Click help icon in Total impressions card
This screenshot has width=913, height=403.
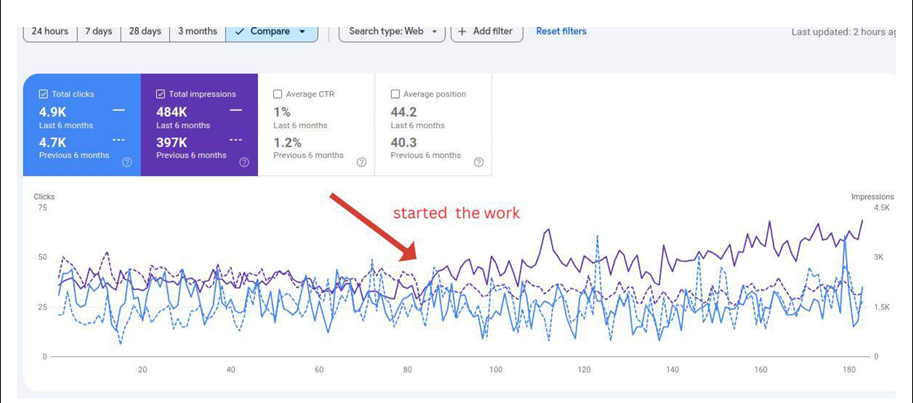pyautogui.click(x=244, y=162)
